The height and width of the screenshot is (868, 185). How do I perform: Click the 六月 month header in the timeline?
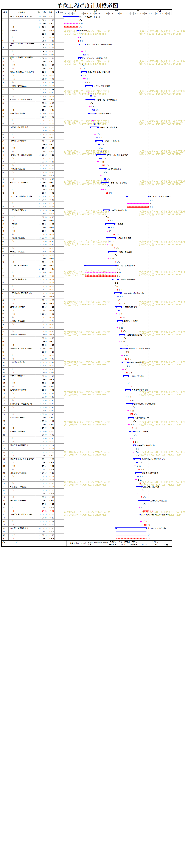pyautogui.click(x=117, y=11)
